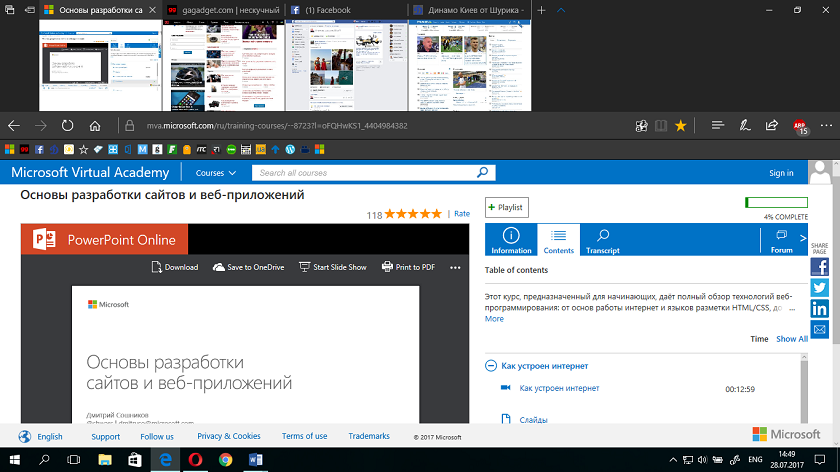
Task: Open the Information tab
Action: coord(511,240)
